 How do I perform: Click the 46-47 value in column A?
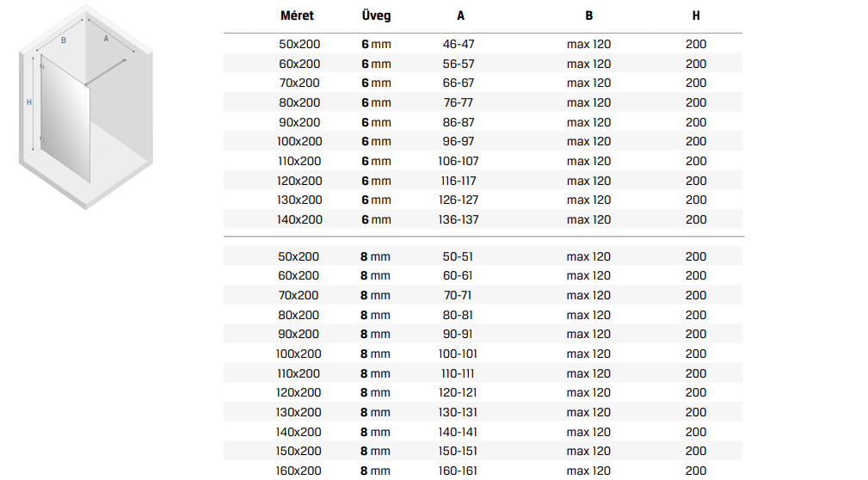(x=459, y=44)
